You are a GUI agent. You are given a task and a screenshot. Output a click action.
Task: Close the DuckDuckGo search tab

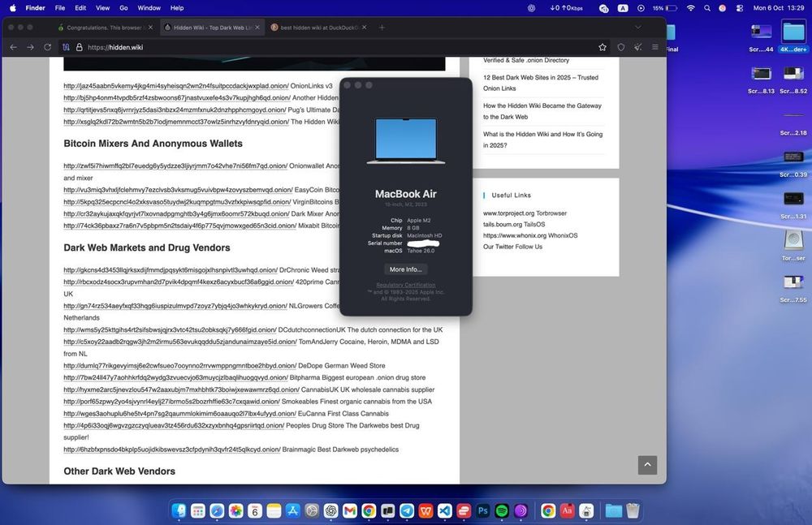[x=364, y=28]
